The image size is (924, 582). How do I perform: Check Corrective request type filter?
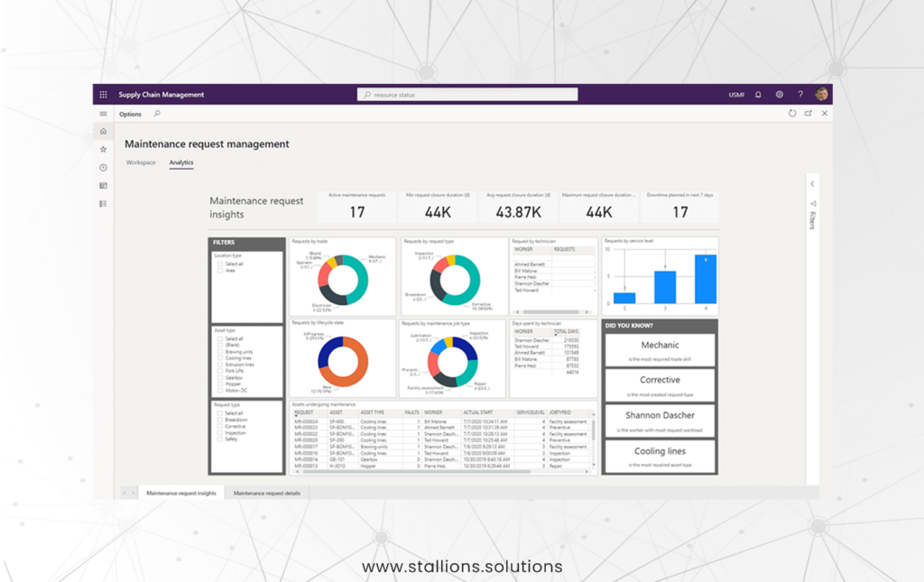[220, 427]
